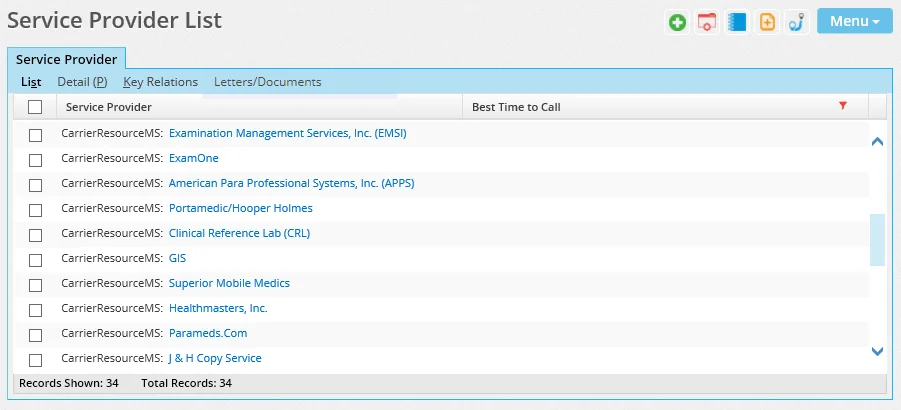Open the Key Relations subtab
This screenshot has width=901, height=410.
click(160, 82)
